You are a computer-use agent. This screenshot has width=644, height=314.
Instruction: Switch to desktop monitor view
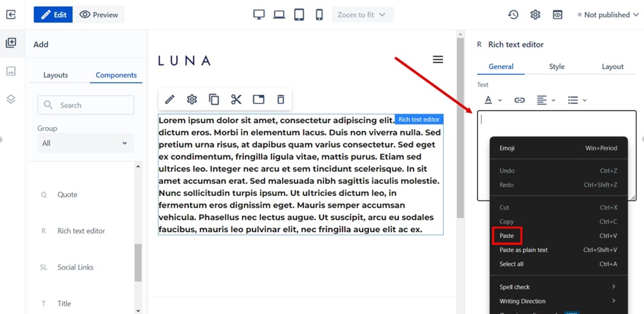(x=259, y=15)
